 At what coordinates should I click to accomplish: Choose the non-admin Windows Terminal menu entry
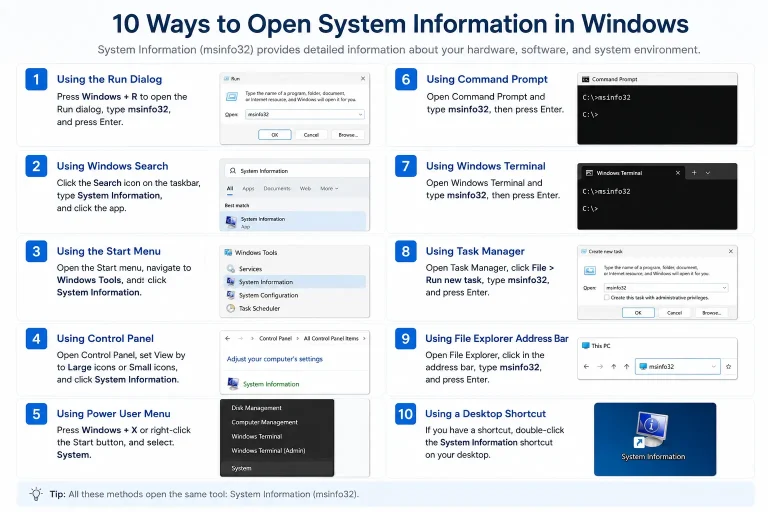pyautogui.click(x=257, y=436)
